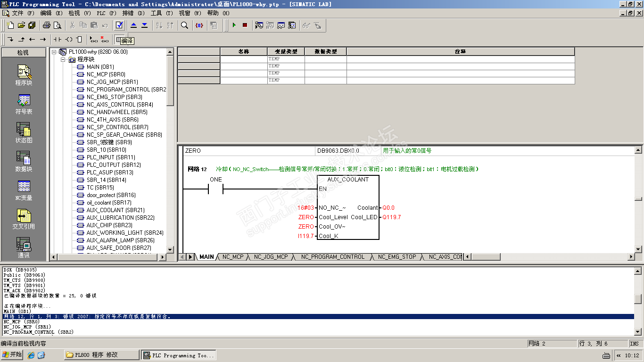Select PLC_INPUT (SBR11) in the tree
Viewport: 644px width, 362px height.
111,157
